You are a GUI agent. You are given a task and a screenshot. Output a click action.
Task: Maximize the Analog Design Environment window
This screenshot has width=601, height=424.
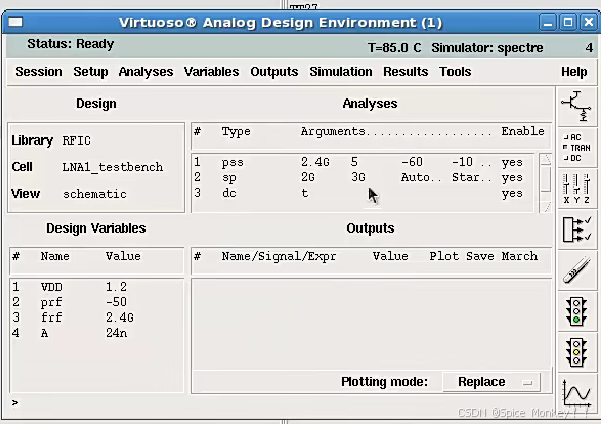point(568,23)
